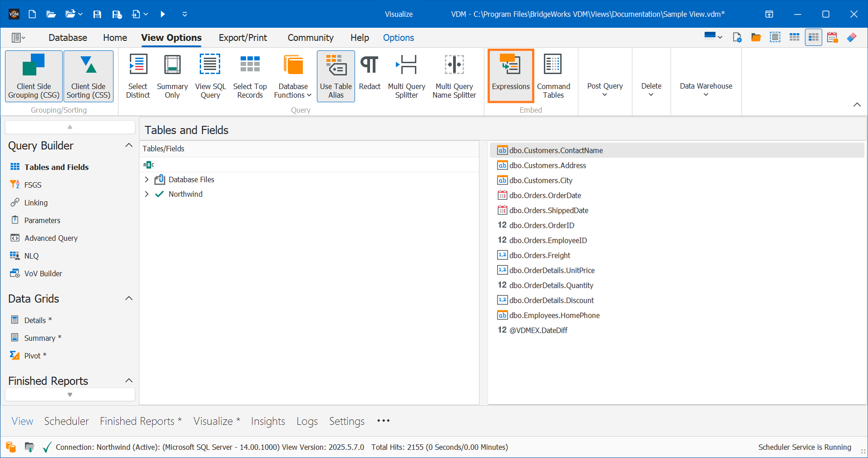
Task: Open Summary data grid
Action: [43, 338]
